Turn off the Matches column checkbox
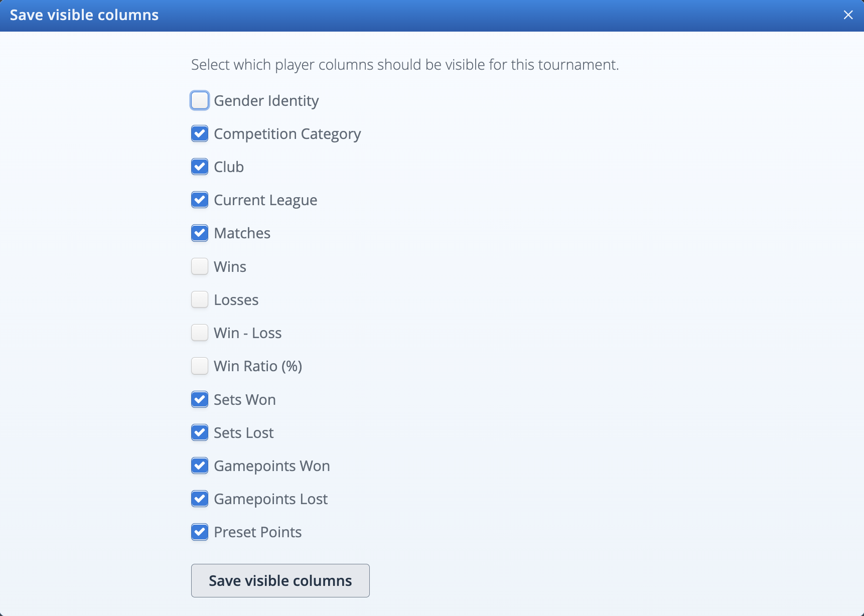Screen dimensions: 864x616 (x=200, y=233)
